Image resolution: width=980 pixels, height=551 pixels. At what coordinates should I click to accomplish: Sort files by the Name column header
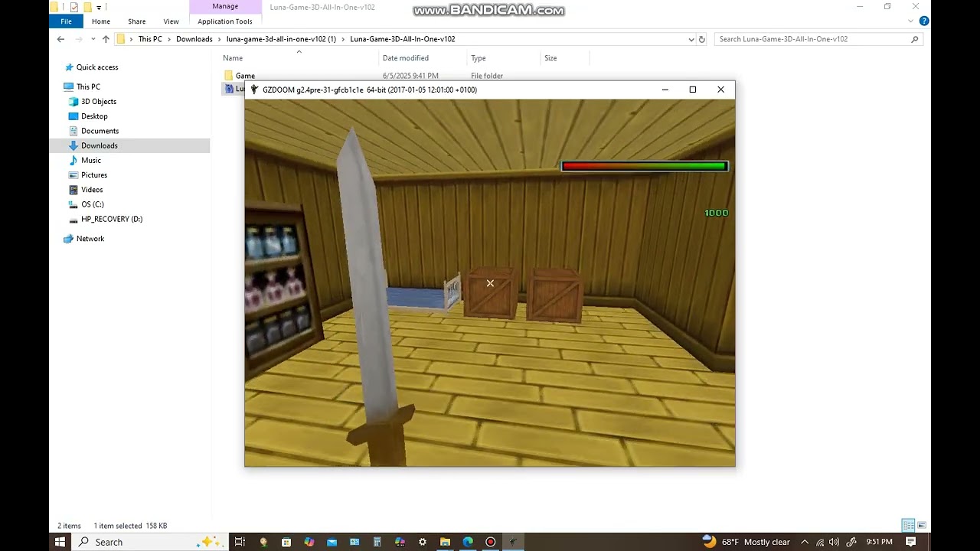233,58
